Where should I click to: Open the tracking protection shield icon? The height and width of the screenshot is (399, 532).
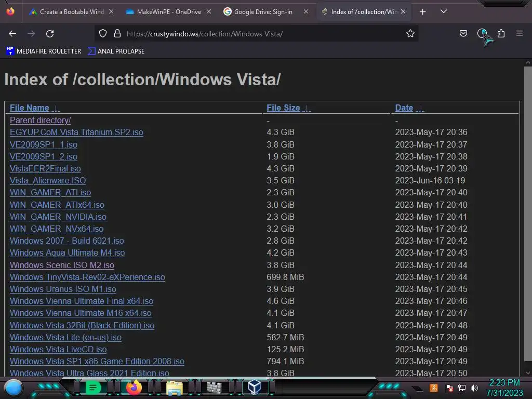(x=103, y=33)
